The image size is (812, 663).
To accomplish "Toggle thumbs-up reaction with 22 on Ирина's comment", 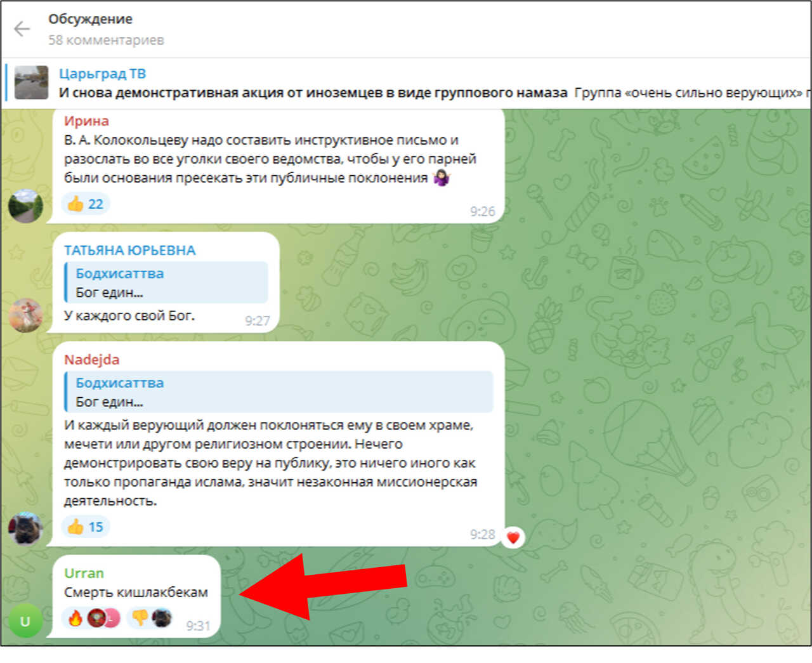I will coord(86,204).
